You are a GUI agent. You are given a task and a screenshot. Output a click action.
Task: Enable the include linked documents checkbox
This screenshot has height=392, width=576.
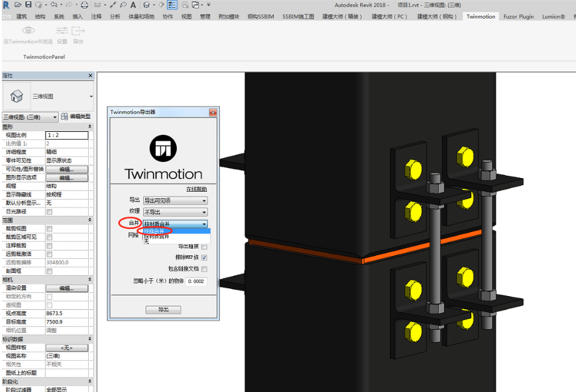(x=204, y=269)
